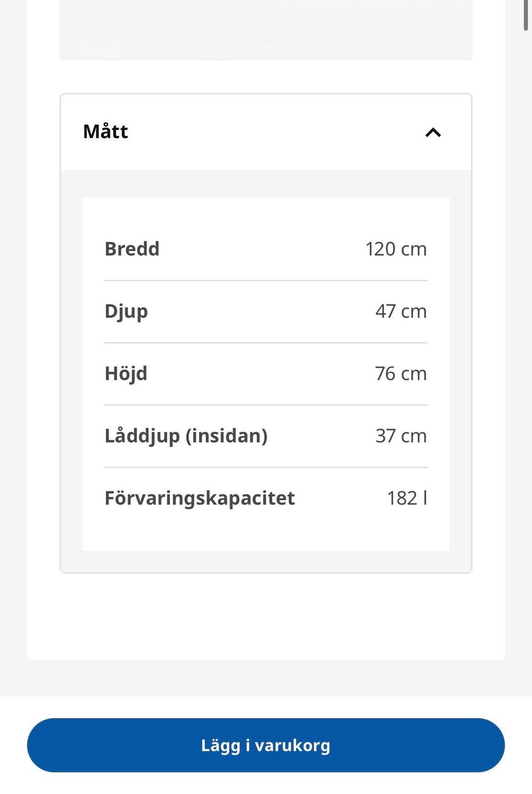Collapse the Mått section with the chevron
532x794 pixels.
coord(433,132)
